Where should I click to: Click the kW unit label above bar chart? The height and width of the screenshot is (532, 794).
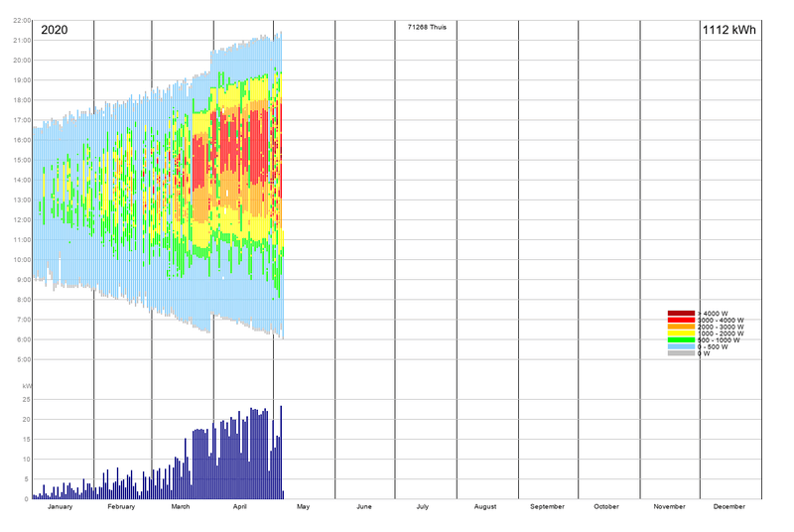pyautogui.click(x=27, y=386)
